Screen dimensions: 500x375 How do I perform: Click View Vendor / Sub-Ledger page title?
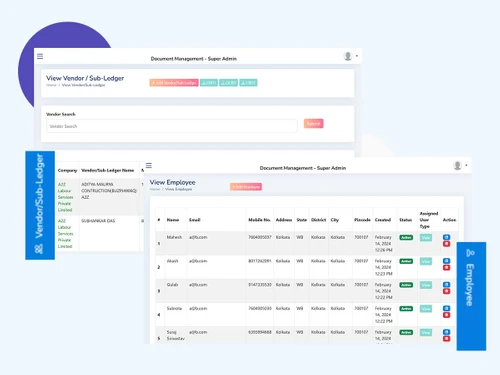85,78
